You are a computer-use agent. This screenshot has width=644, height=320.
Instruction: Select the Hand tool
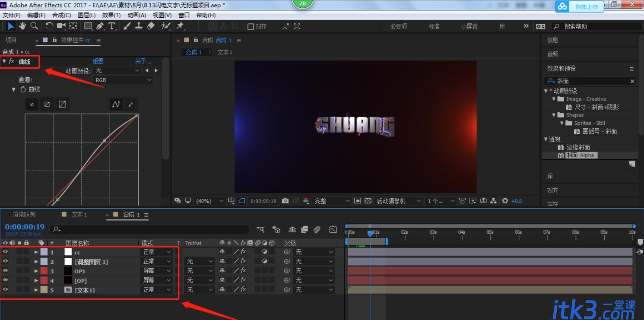point(22,26)
